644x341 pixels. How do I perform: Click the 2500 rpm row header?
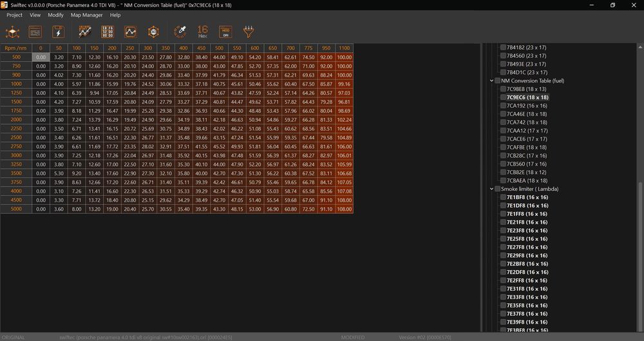(16, 137)
